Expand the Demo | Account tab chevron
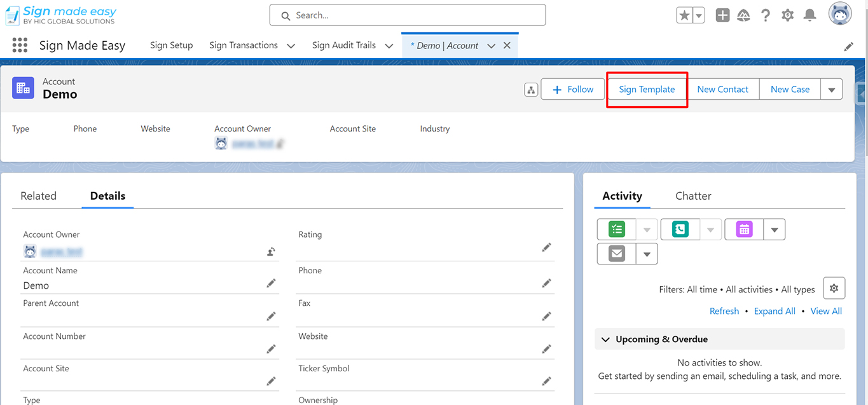Screen dimensions: 868x405 [x=491, y=46]
